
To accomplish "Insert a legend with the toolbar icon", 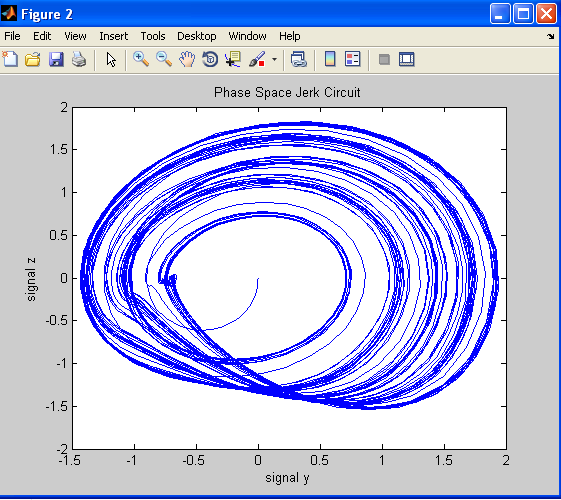I will click(352, 59).
